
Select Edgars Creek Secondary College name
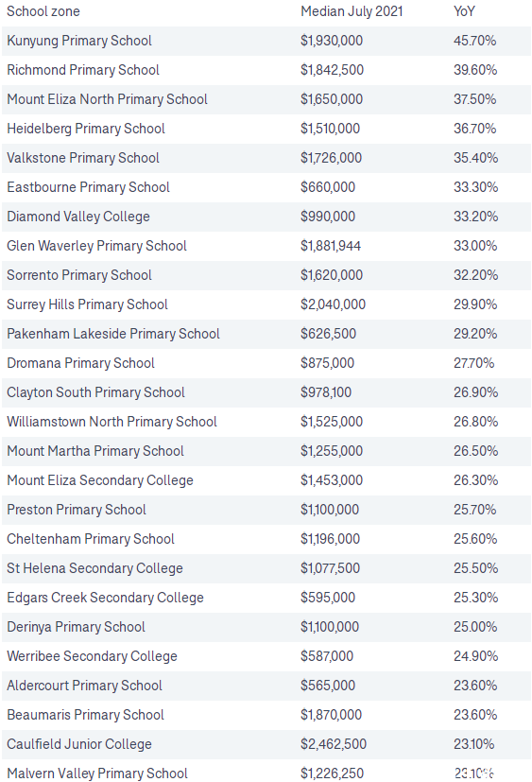(105, 598)
